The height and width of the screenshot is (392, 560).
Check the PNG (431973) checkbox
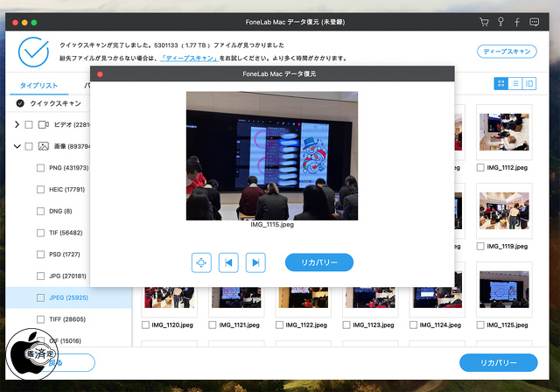(x=41, y=168)
